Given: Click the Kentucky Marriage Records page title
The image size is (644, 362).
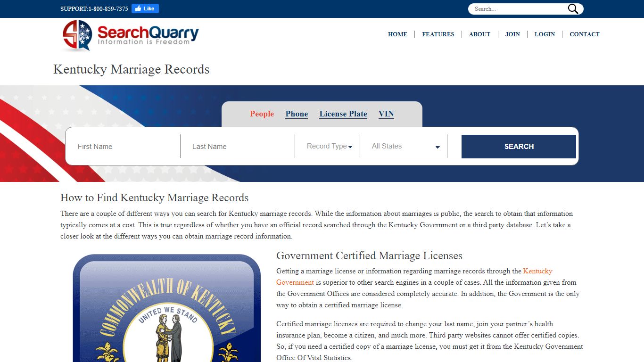Looking at the screenshot, I should [131, 69].
